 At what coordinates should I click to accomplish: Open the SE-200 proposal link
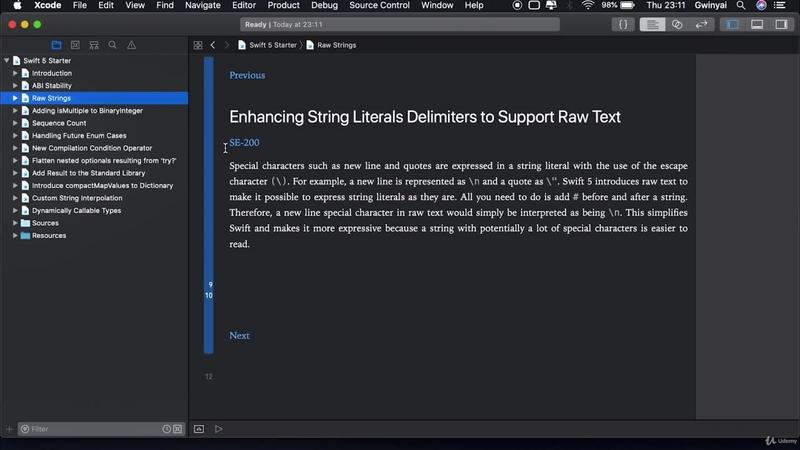(x=244, y=142)
